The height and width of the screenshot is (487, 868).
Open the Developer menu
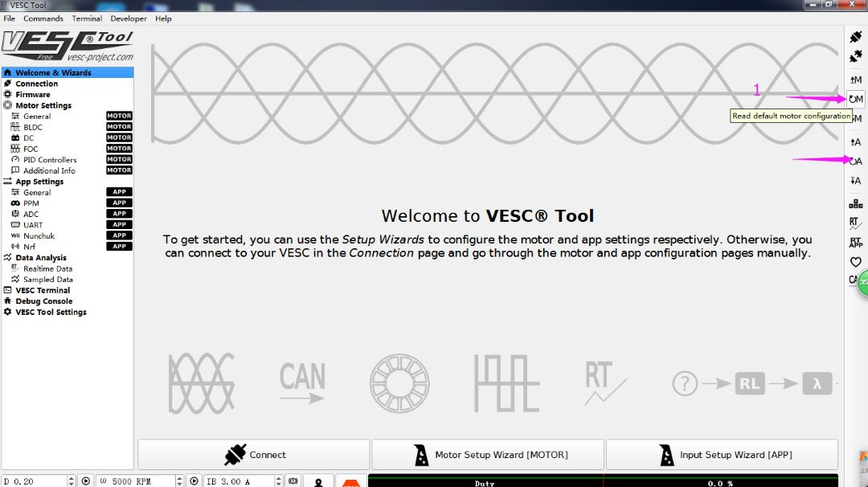[129, 18]
